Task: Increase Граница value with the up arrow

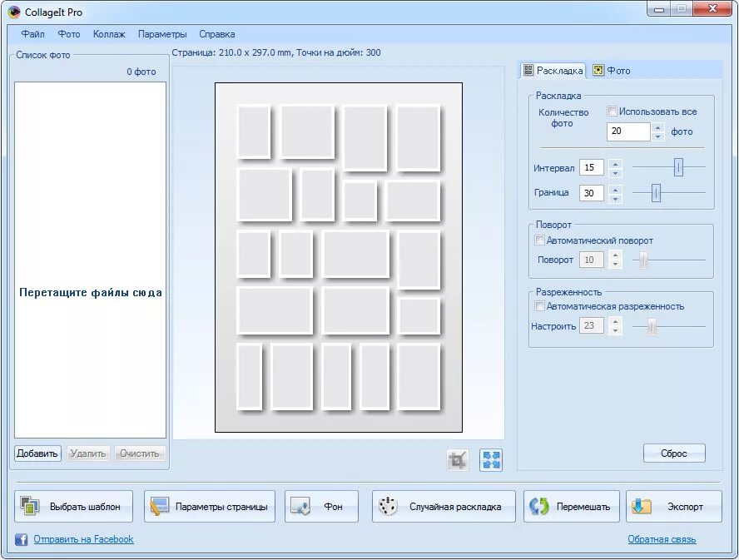Action: tap(616, 189)
